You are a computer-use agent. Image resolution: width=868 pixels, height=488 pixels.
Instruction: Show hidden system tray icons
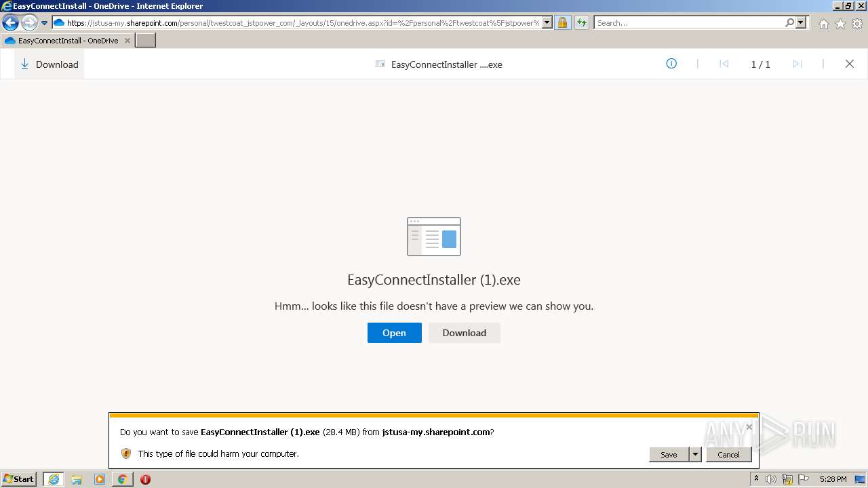point(756,479)
